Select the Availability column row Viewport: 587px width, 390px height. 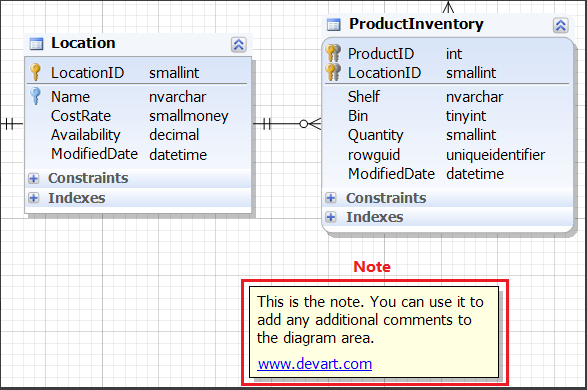click(137, 135)
